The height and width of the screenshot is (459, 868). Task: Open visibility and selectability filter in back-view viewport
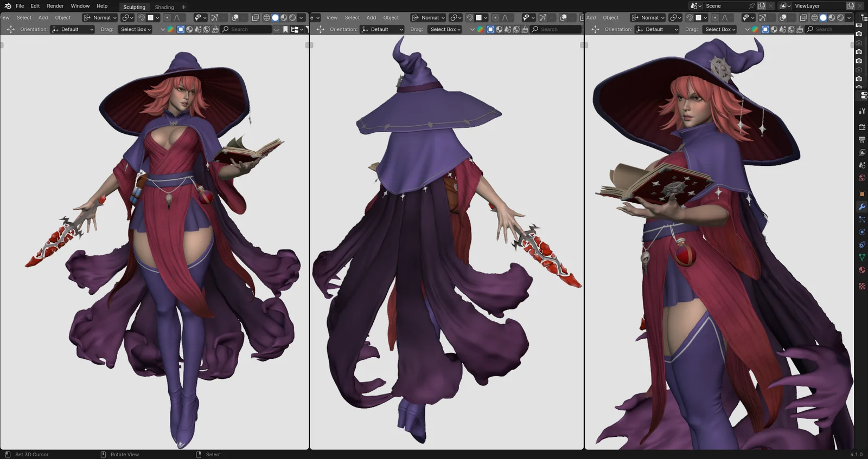coord(528,17)
